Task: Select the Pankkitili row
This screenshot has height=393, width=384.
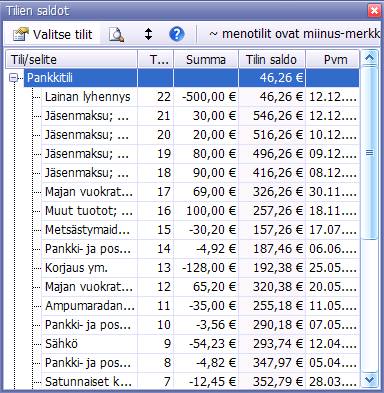Action: (x=191, y=78)
